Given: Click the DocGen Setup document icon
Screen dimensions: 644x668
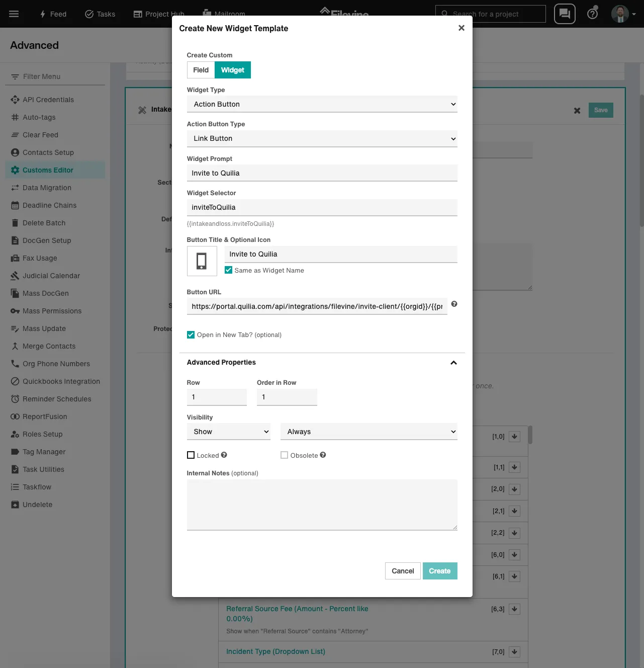Looking at the screenshot, I should click(x=15, y=240).
